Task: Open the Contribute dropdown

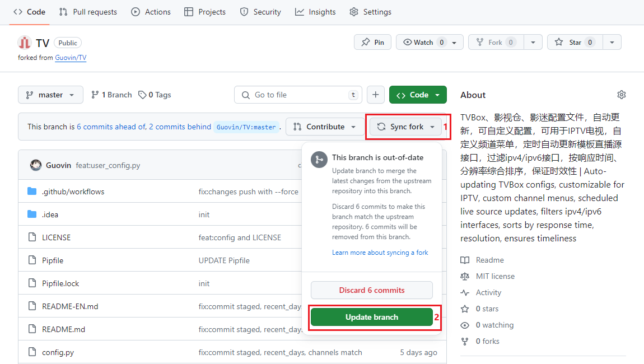Action: (x=324, y=127)
